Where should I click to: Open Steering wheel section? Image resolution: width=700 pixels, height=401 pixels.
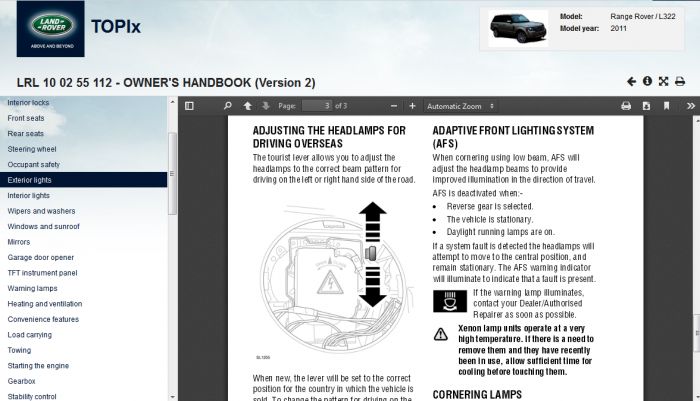pos(32,149)
